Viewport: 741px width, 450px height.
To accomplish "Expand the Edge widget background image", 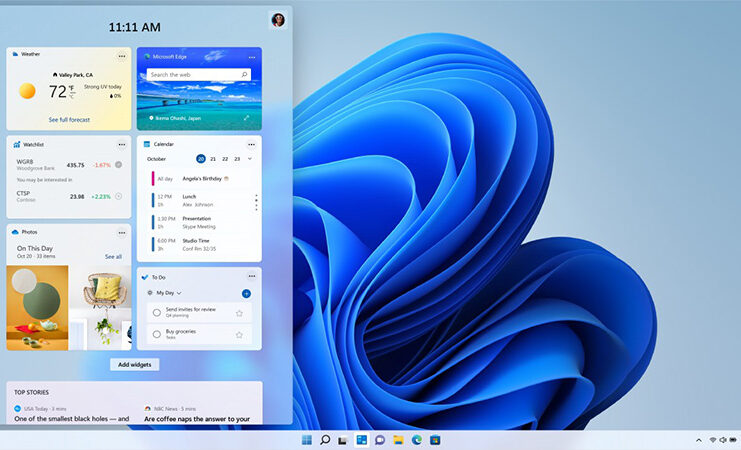I will (x=247, y=118).
